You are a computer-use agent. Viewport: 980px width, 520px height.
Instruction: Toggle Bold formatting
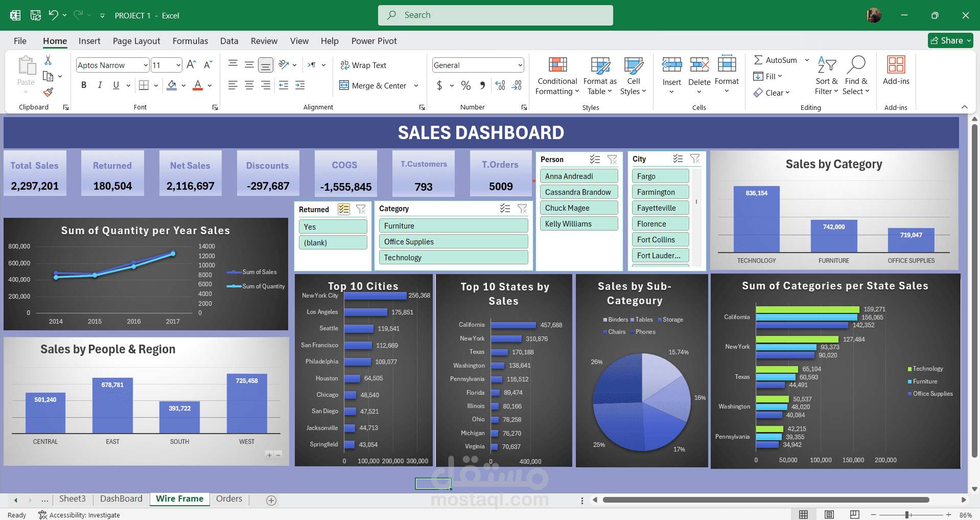[x=84, y=85]
